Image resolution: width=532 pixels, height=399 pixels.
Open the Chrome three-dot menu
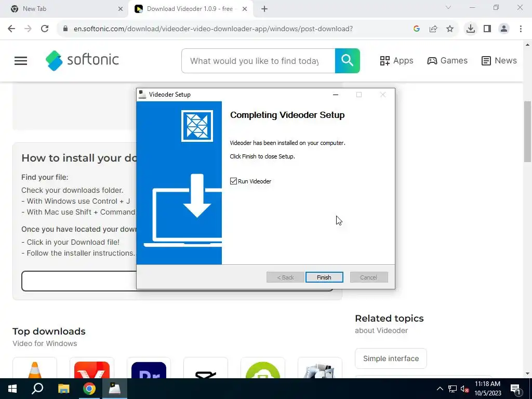521,29
